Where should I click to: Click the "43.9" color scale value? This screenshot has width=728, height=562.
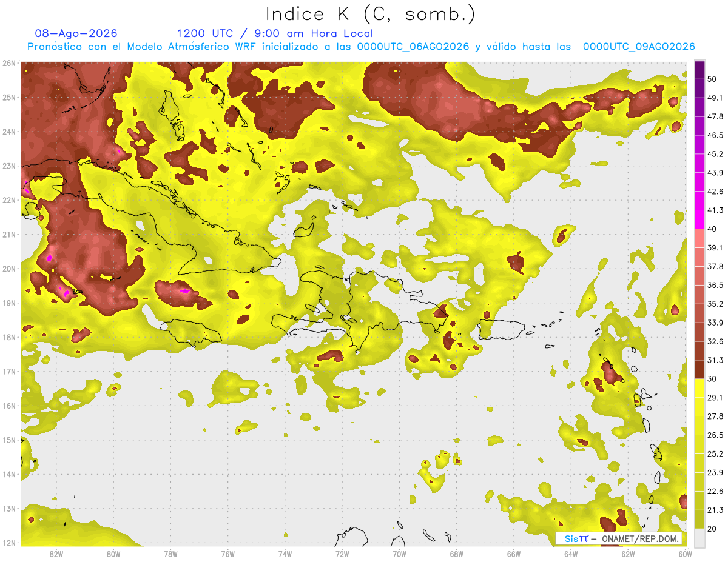(715, 173)
